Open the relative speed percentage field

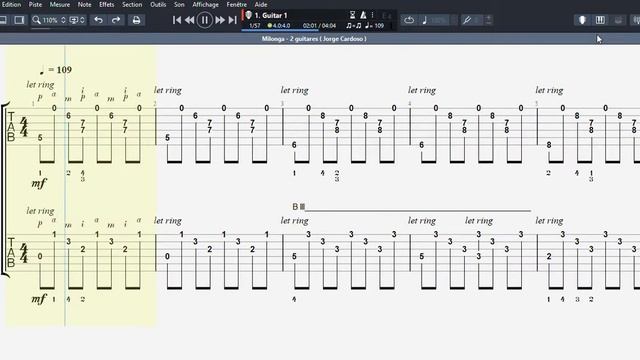440,20
